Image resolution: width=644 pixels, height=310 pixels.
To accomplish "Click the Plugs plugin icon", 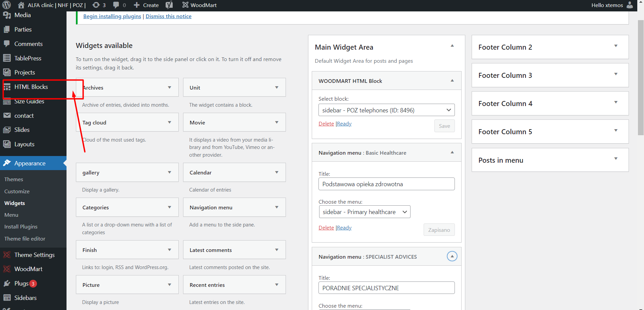I will click(x=7, y=283).
